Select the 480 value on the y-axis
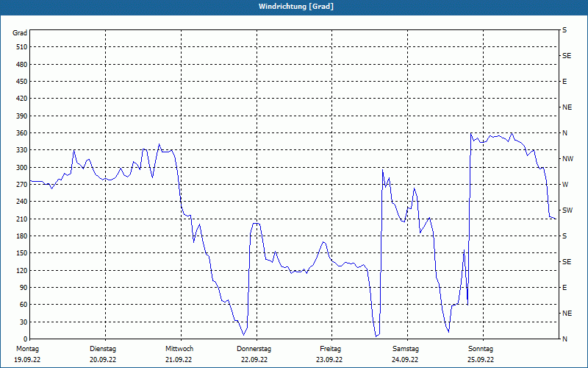 coord(23,64)
